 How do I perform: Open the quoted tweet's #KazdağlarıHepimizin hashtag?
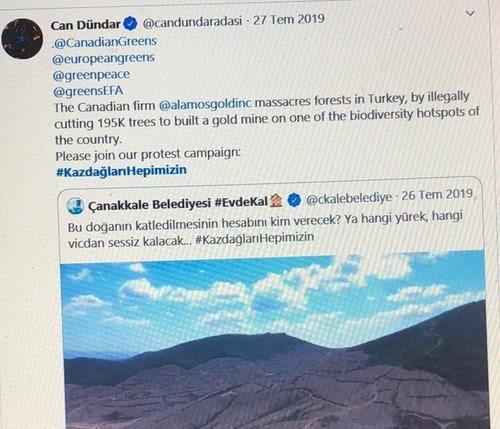point(255,239)
